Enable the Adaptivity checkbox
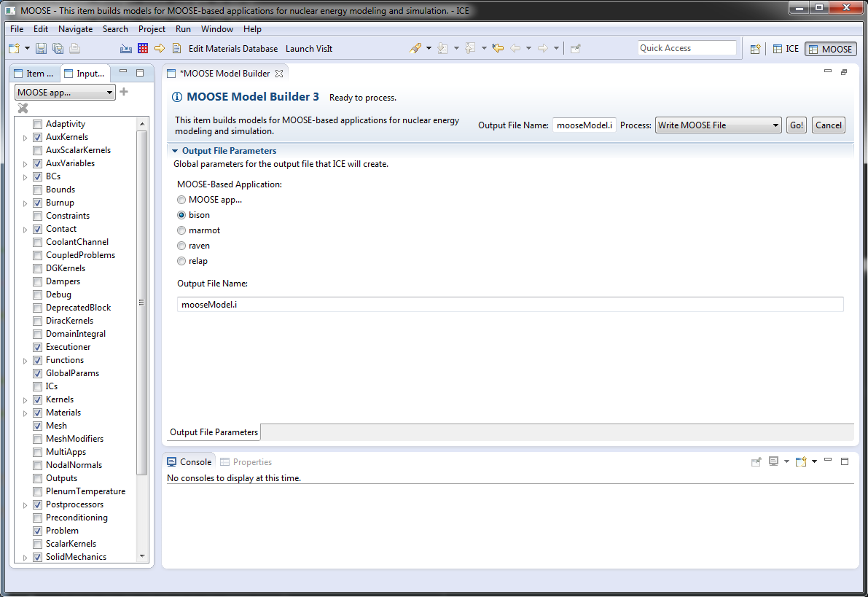 point(38,124)
